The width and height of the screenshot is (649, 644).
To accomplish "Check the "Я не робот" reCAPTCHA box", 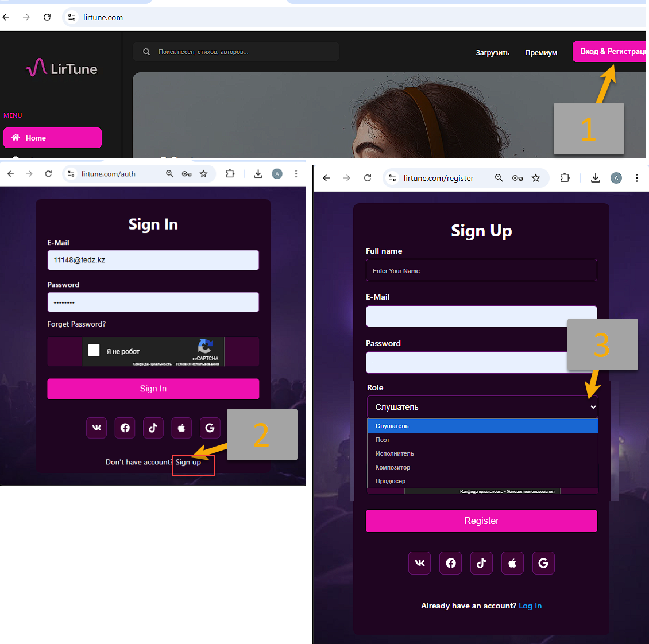I will click(94, 351).
